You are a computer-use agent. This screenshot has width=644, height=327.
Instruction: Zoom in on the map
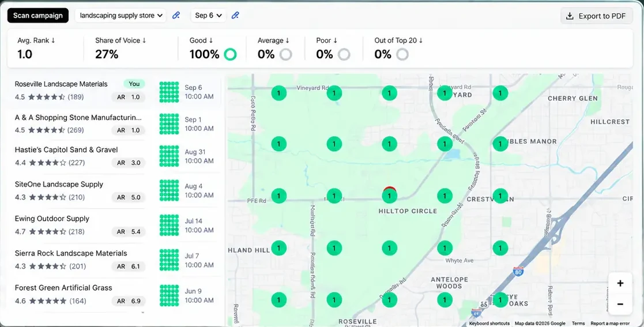click(x=620, y=283)
